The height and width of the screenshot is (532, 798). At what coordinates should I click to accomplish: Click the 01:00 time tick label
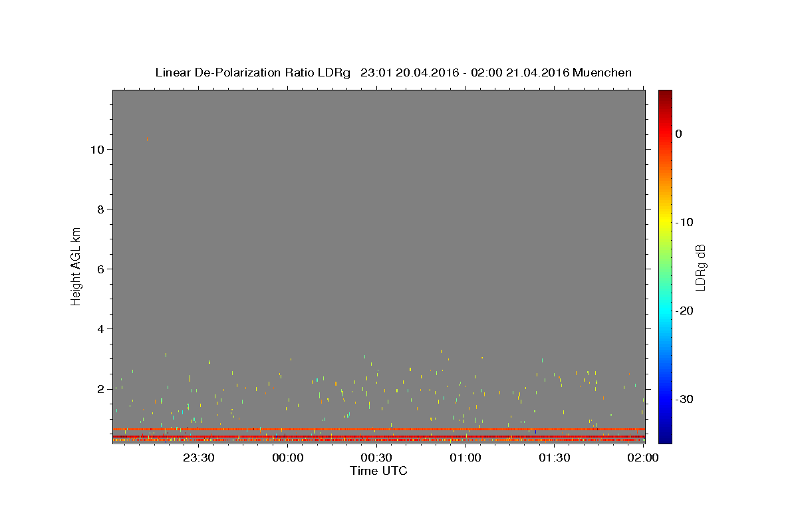465,458
